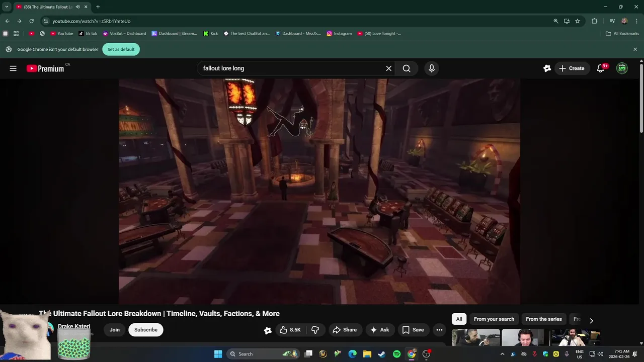Screen dimensions: 644x362
Task: Open the YouTube Create menu
Action: coord(572,68)
